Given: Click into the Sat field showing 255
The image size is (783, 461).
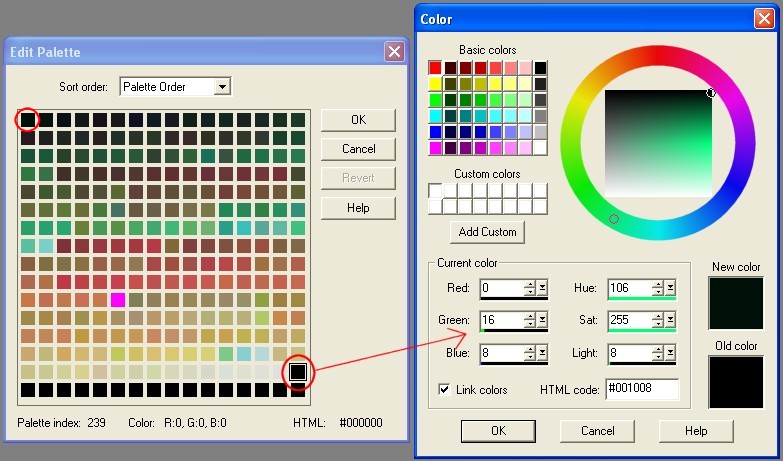Looking at the screenshot, I should point(630,320).
